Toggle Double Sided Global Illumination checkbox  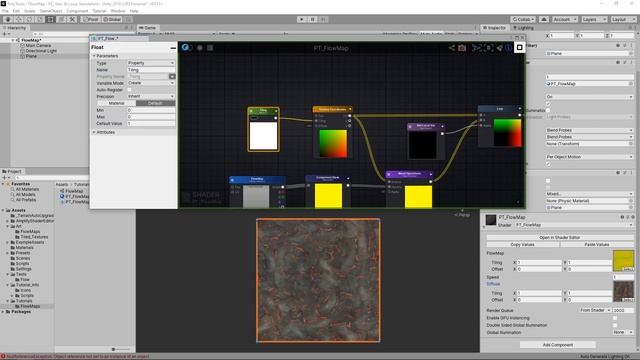pos(615,325)
